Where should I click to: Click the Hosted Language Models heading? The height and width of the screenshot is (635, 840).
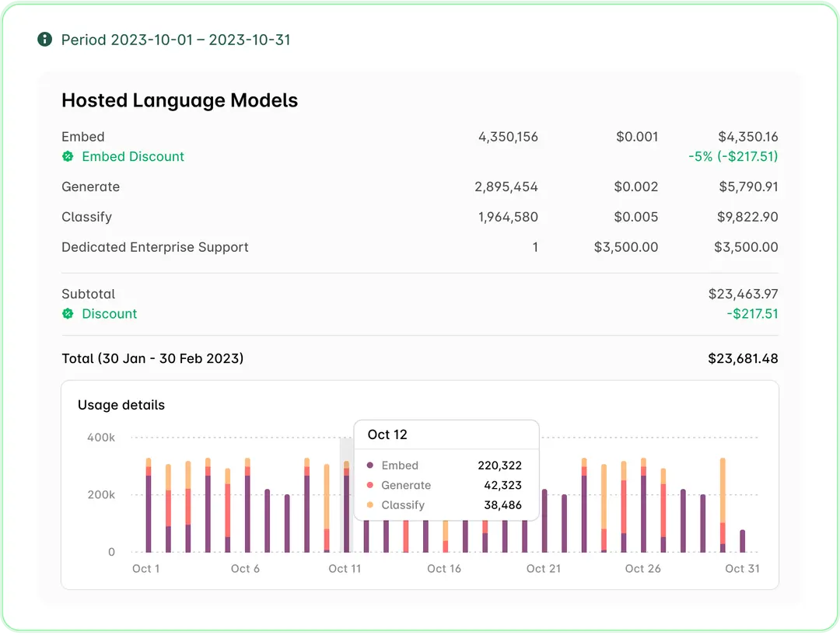[180, 100]
